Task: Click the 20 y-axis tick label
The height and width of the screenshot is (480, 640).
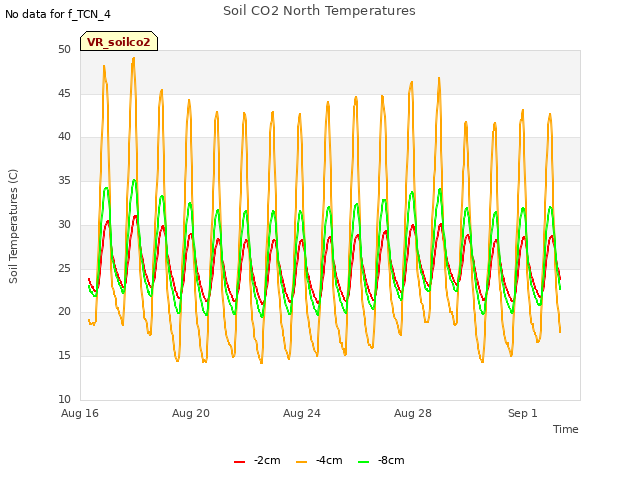Action: [x=64, y=312]
